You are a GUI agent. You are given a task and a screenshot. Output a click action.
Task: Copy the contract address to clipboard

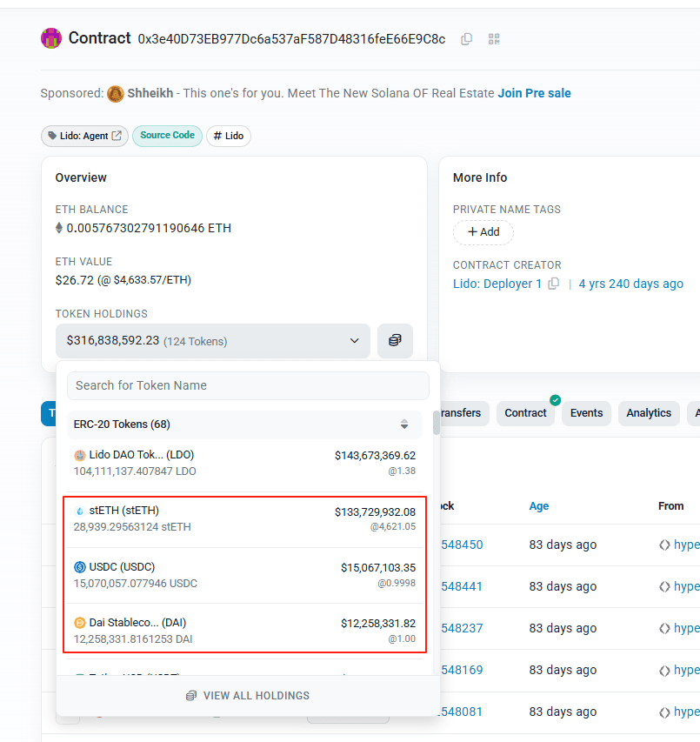click(467, 39)
